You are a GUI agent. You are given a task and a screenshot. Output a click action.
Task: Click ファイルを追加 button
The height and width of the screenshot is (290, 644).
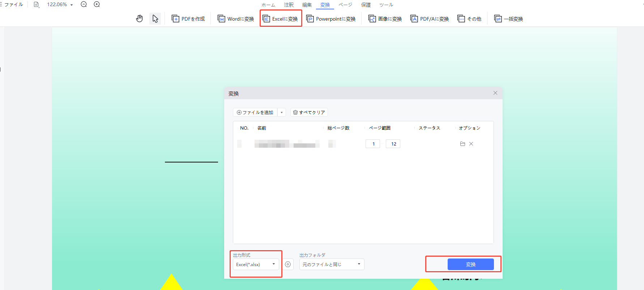[x=255, y=112]
